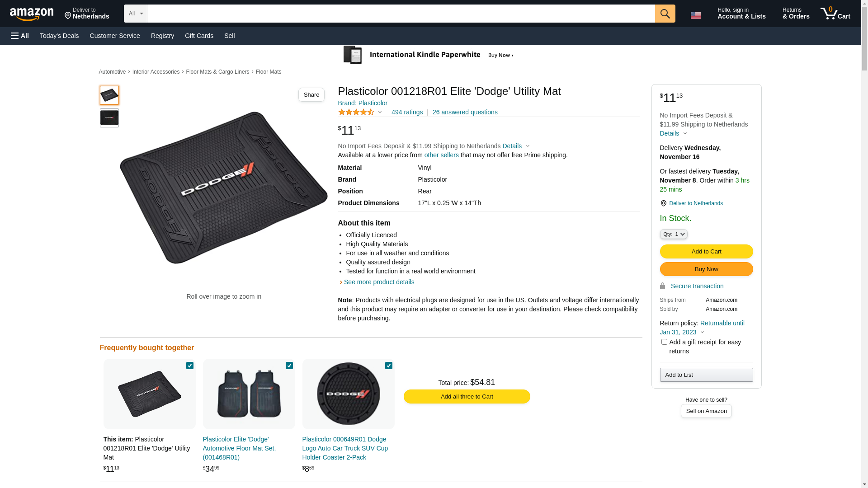Expand the return policy details
Image resolution: width=868 pixels, height=488 pixels.
click(702, 333)
